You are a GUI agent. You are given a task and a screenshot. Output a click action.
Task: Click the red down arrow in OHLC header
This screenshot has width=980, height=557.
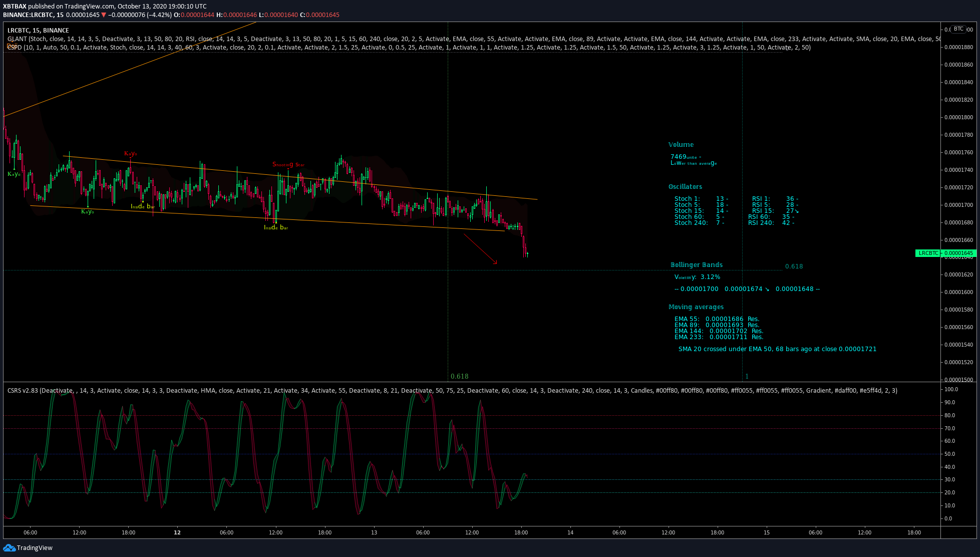click(104, 15)
